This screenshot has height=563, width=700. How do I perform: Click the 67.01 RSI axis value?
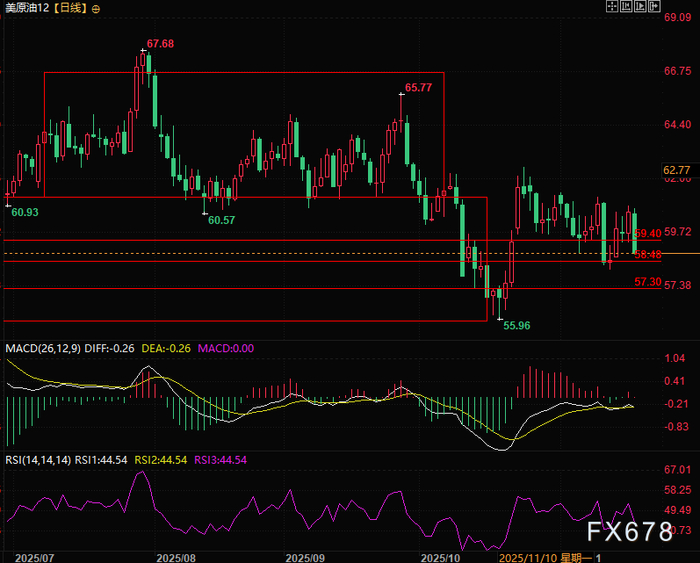click(x=678, y=470)
